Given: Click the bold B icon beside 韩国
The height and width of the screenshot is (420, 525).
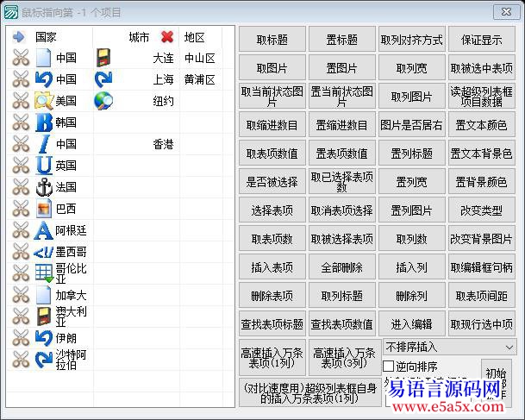Looking at the screenshot, I should (x=44, y=122).
